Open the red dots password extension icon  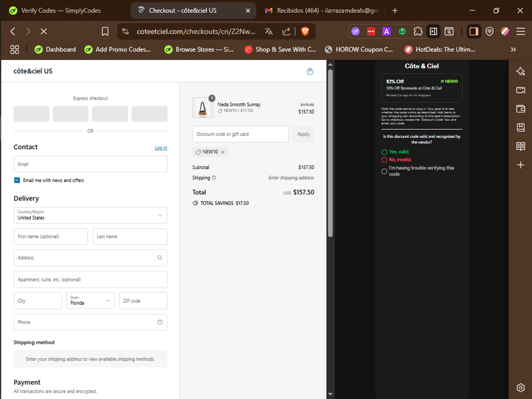(371, 32)
